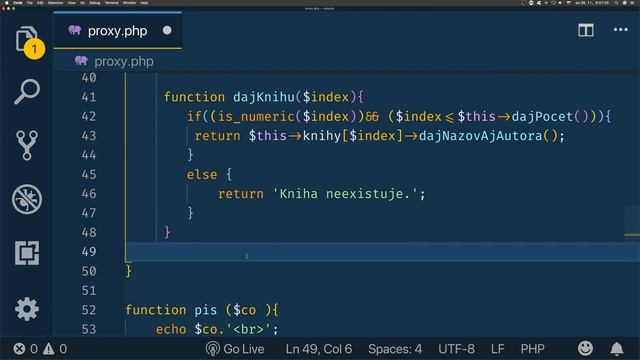Change language mode PHP
This screenshot has height=360, width=640.
click(532, 349)
